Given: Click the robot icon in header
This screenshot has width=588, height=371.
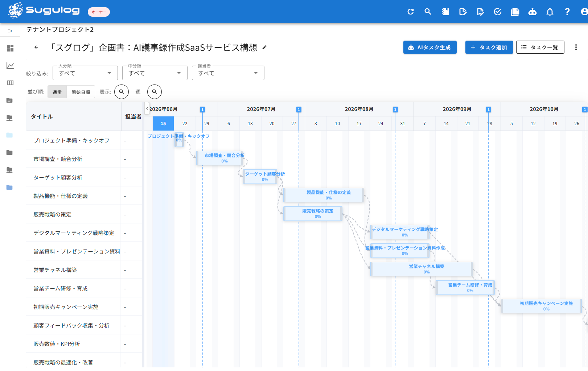Looking at the screenshot, I should (533, 12).
